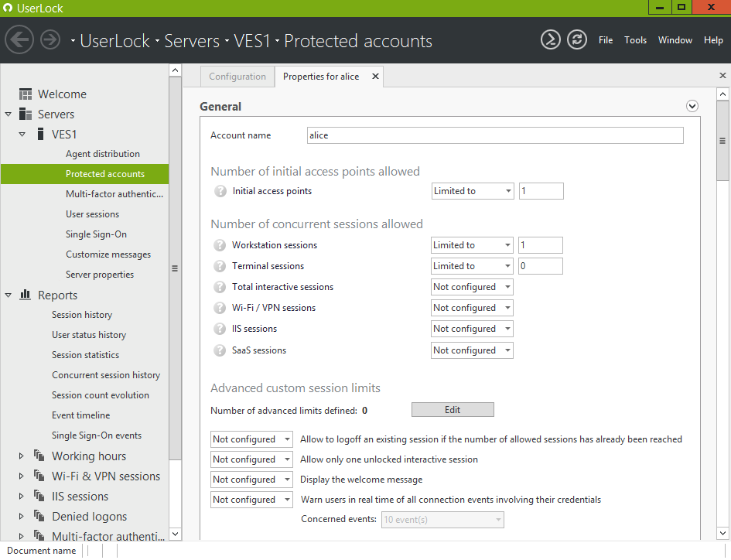Open the Window menu

[x=675, y=40]
